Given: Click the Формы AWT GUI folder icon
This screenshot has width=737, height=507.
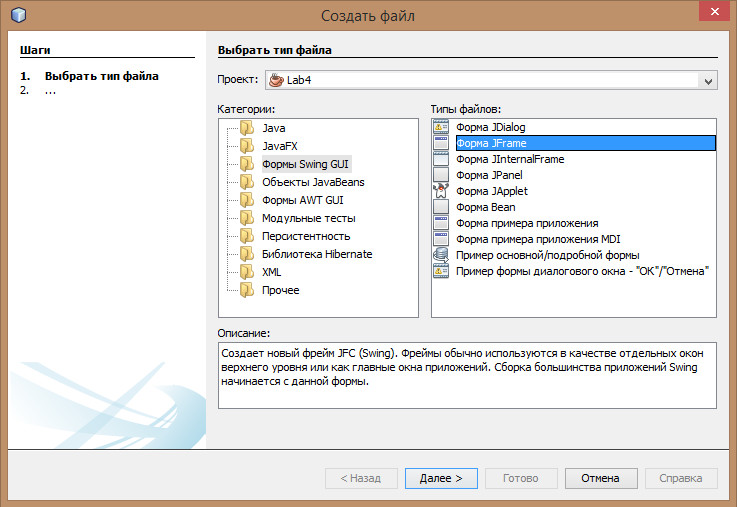Looking at the screenshot, I should pos(247,200).
